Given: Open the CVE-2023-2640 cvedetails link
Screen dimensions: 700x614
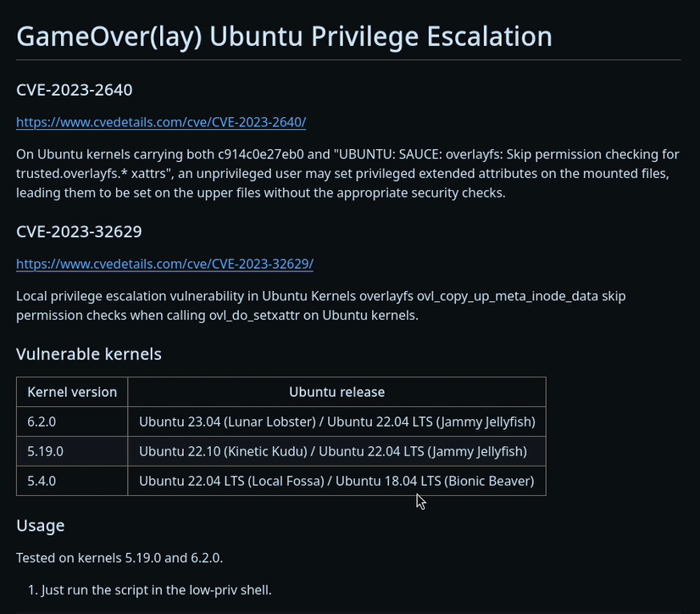Looking at the screenshot, I should click(x=161, y=122).
